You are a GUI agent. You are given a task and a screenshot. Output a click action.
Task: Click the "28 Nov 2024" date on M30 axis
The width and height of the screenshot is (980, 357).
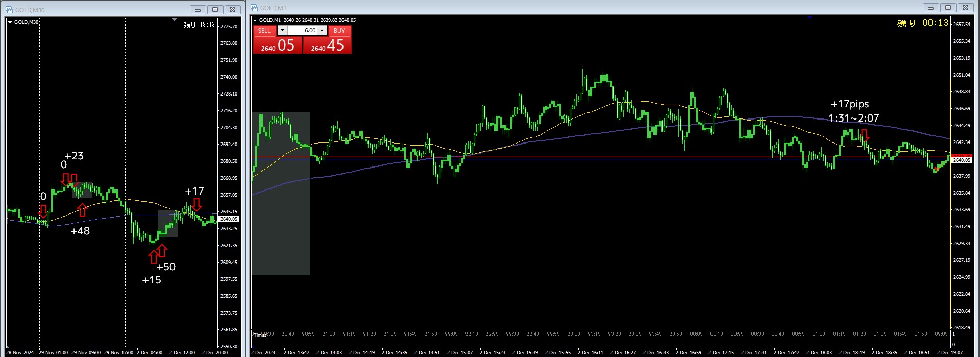click(20, 352)
